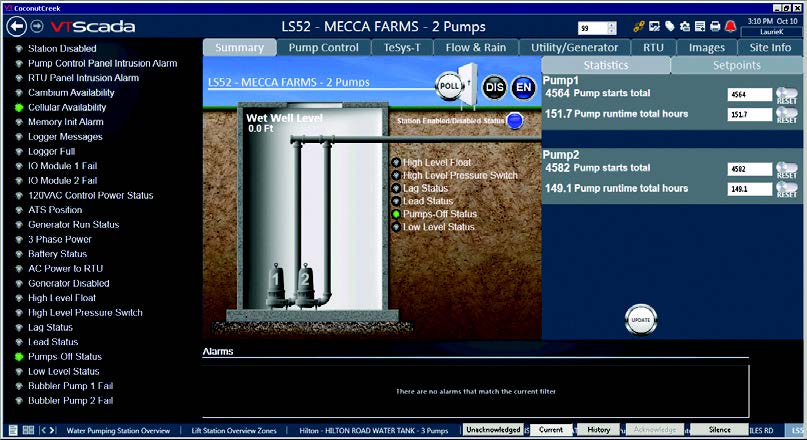Click the printer icon in top toolbar
The width and height of the screenshot is (807, 440).
(x=714, y=26)
